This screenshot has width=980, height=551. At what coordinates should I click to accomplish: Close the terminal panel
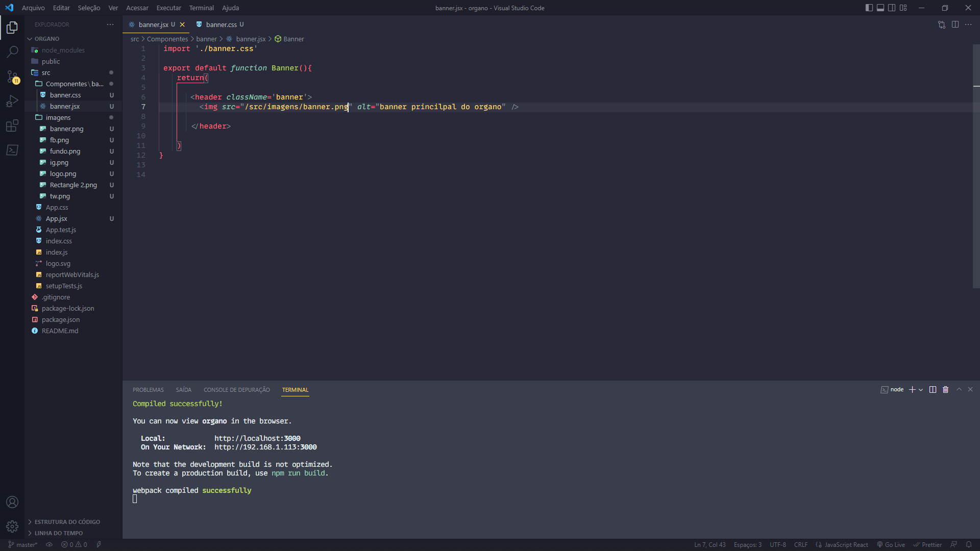coord(970,390)
